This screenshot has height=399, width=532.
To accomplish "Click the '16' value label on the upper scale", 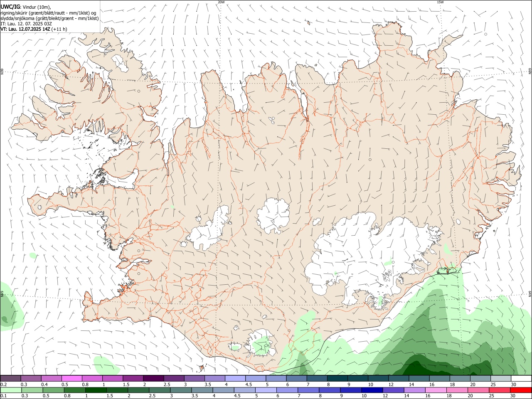I will [x=432, y=384].
